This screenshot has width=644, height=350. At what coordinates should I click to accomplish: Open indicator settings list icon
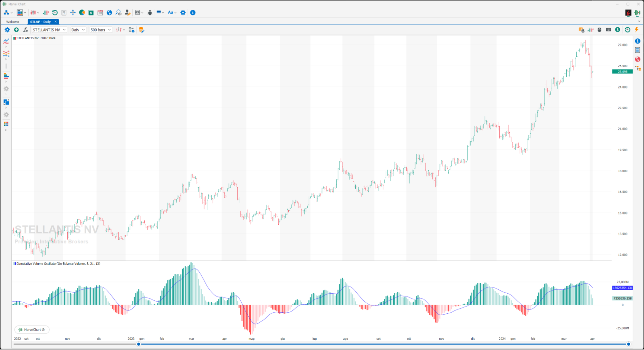pyautogui.click(x=131, y=30)
